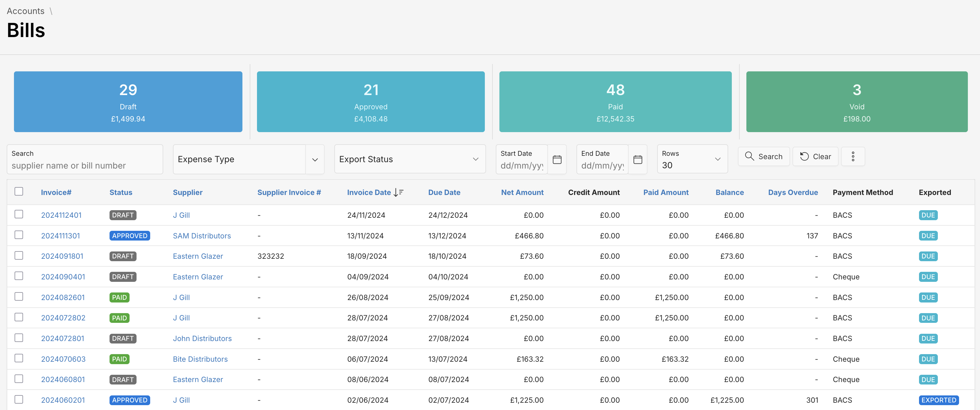Image resolution: width=980 pixels, height=410 pixels.
Task: Filter by the Draft summary card
Action: tap(128, 102)
